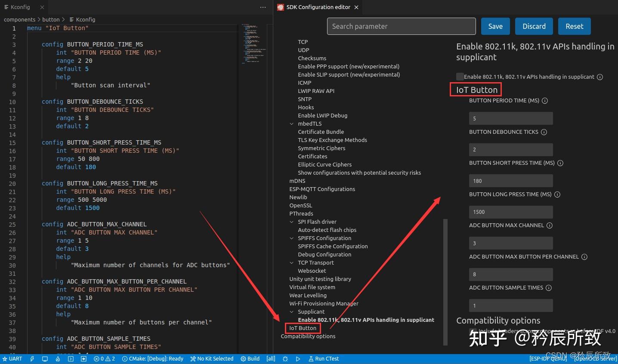Flash the device via the lightning bolt icon
The image size is (618, 364).
pos(32,358)
